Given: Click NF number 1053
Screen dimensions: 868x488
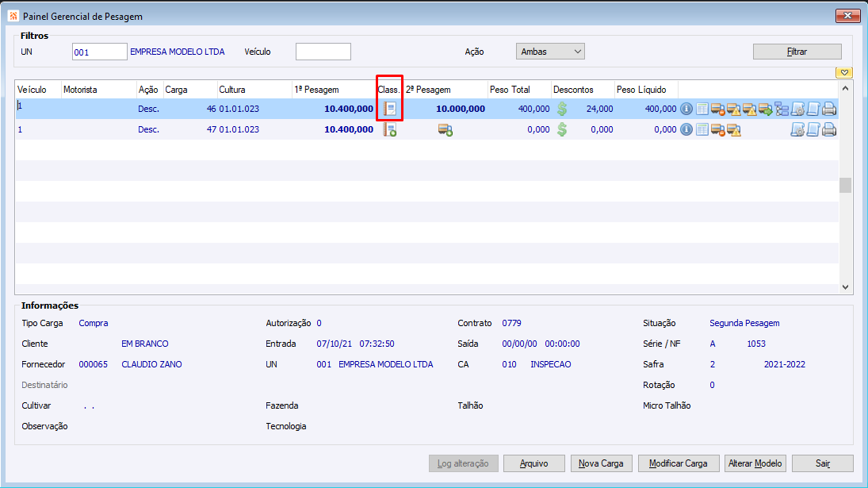Looking at the screenshot, I should pyautogui.click(x=756, y=344).
